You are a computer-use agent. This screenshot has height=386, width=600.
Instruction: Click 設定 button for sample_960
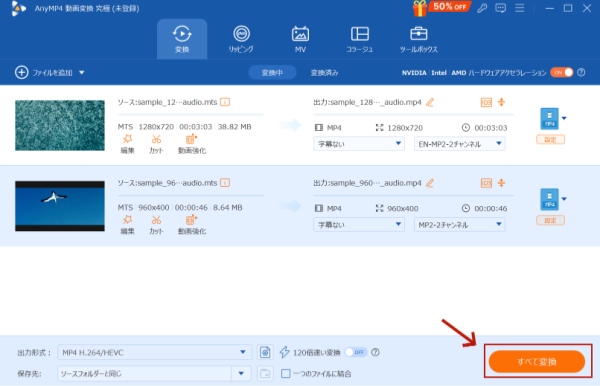550,220
